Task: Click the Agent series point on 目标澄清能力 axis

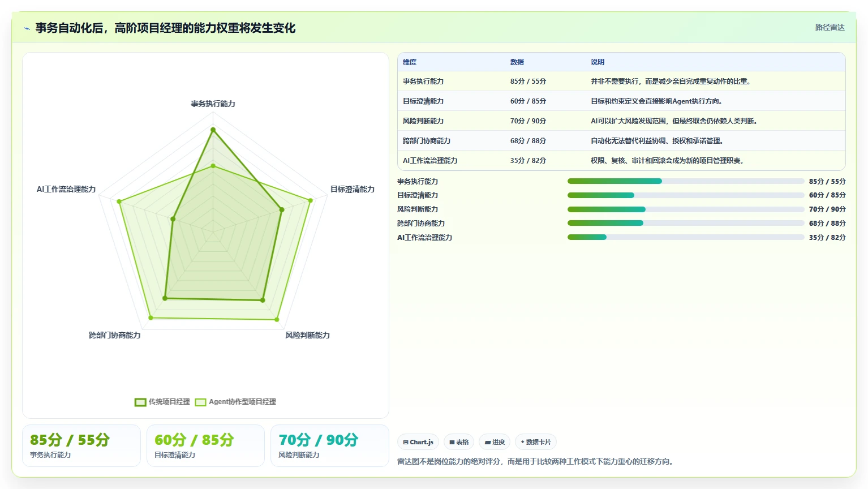Action: (x=311, y=200)
